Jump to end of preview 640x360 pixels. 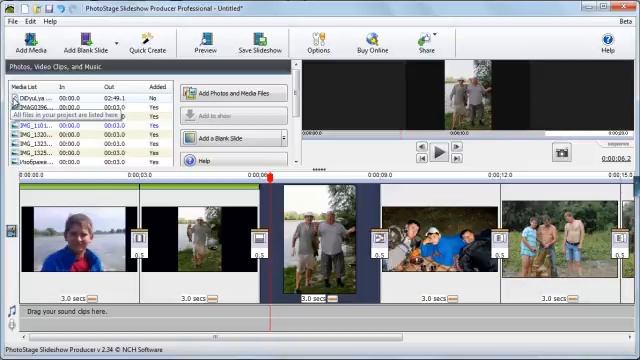457,158
